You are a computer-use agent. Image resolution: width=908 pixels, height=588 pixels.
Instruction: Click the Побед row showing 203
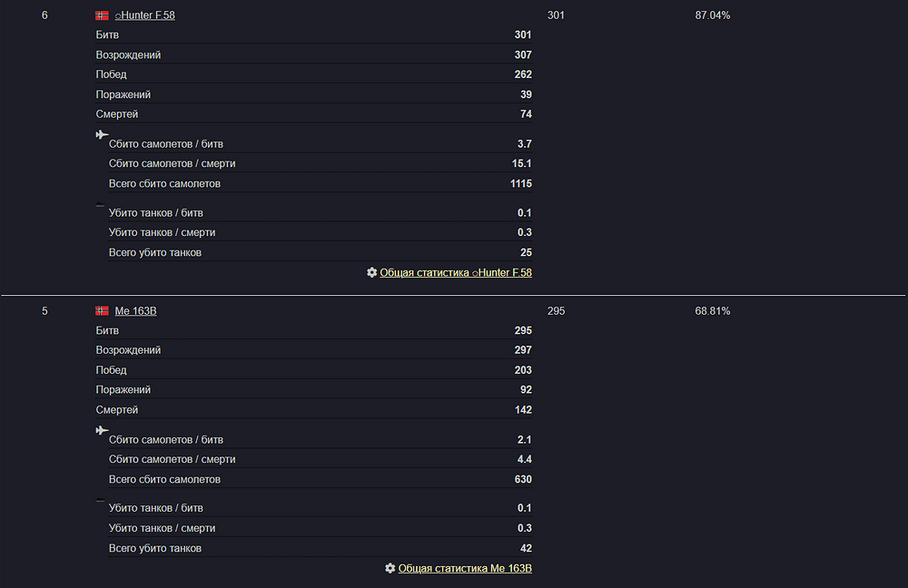pos(314,370)
